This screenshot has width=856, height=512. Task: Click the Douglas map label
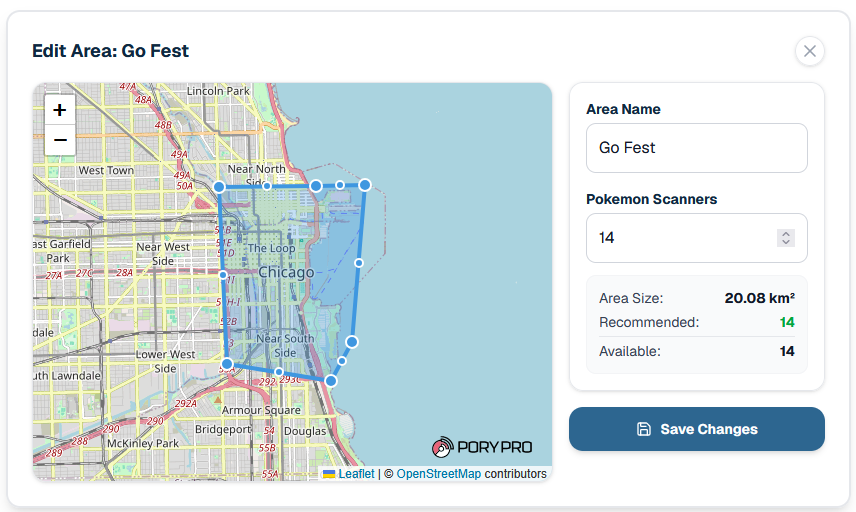coord(305,431)
